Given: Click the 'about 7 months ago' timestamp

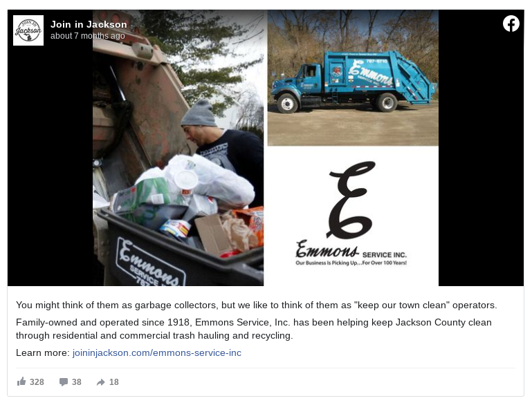Looking at the screenshot, I should (88, 36).
